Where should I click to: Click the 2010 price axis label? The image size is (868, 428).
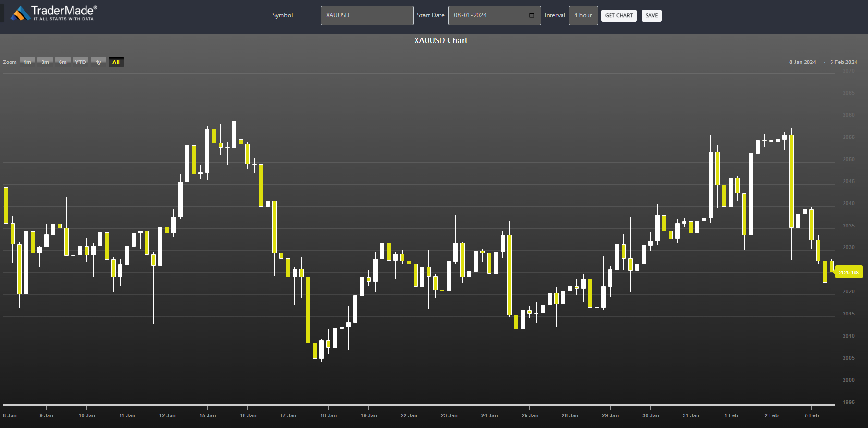coord(849,336)
